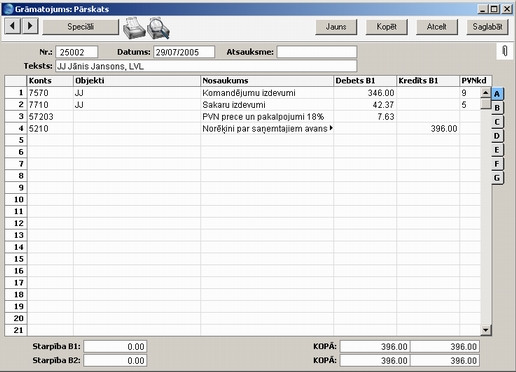Screen dimensions: 516x372
Task: Click the Sakaru izdevumi cell
Action: point(267,105)
